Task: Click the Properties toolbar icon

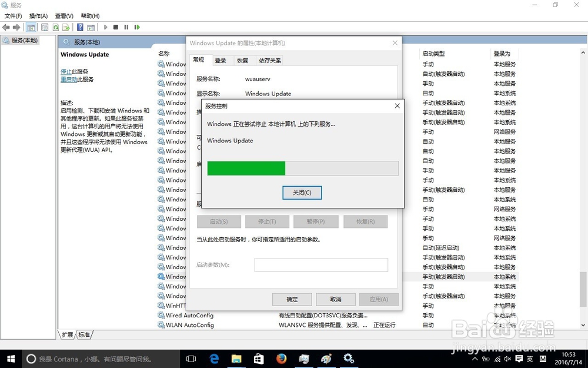Action: pos(45,26)
